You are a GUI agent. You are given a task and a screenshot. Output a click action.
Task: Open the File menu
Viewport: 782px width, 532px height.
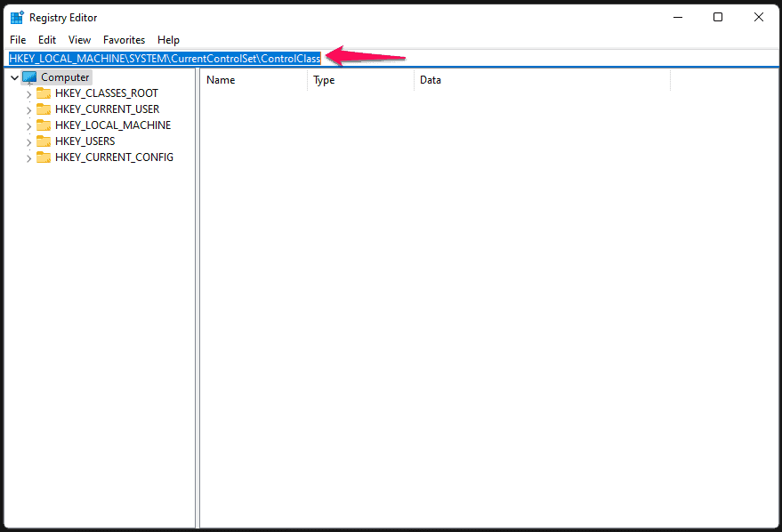18,40
